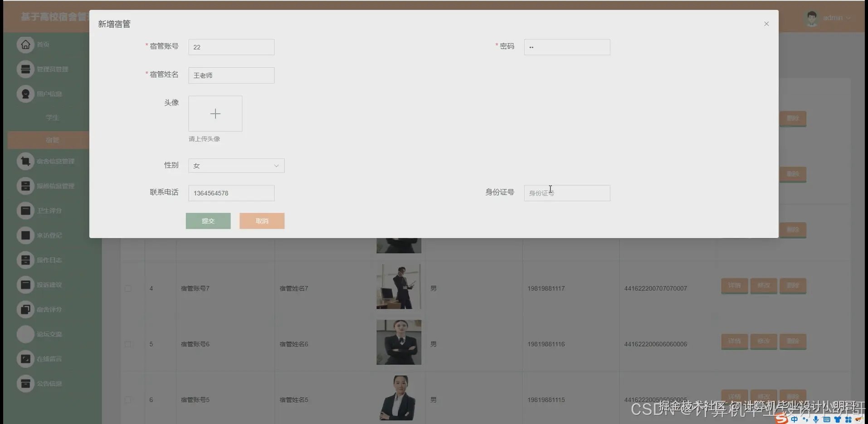This screenshot has width=868, height=424.
Task: Expand the 学生 sidebar section
Action: [53, 117]
